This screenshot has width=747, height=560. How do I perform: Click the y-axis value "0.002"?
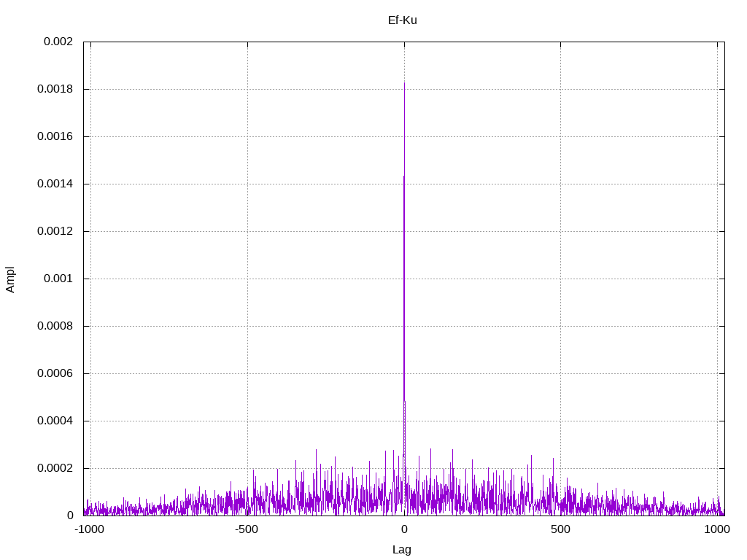(58, 42)
